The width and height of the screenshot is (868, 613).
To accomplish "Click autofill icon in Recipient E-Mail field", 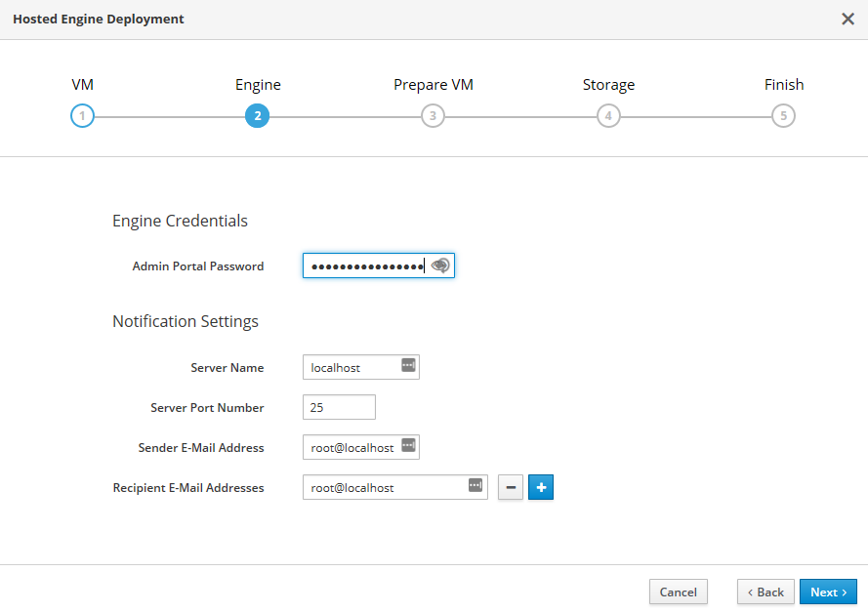I will tap(475, 485).
